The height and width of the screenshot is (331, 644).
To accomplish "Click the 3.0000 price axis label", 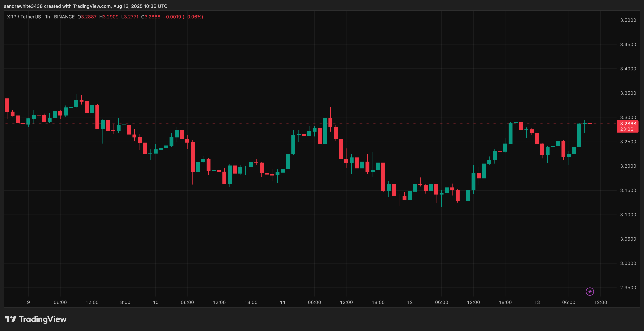I will point(628,263).
